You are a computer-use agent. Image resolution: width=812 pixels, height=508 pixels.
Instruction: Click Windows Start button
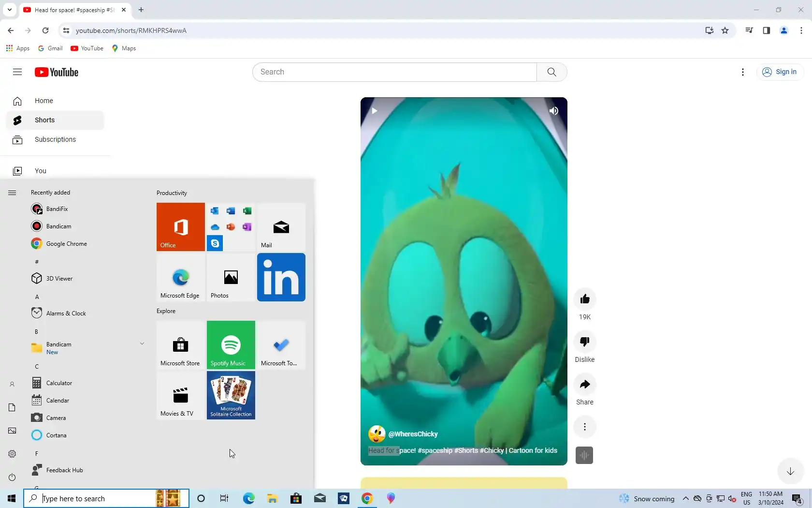(12, 498)
